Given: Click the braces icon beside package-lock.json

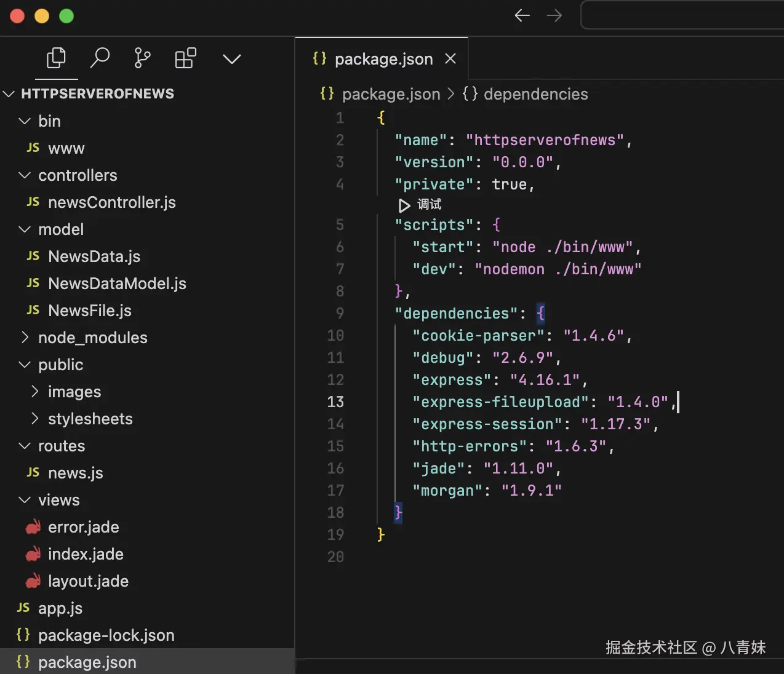Looking at the screenshot, I should (x=23, y=634).
